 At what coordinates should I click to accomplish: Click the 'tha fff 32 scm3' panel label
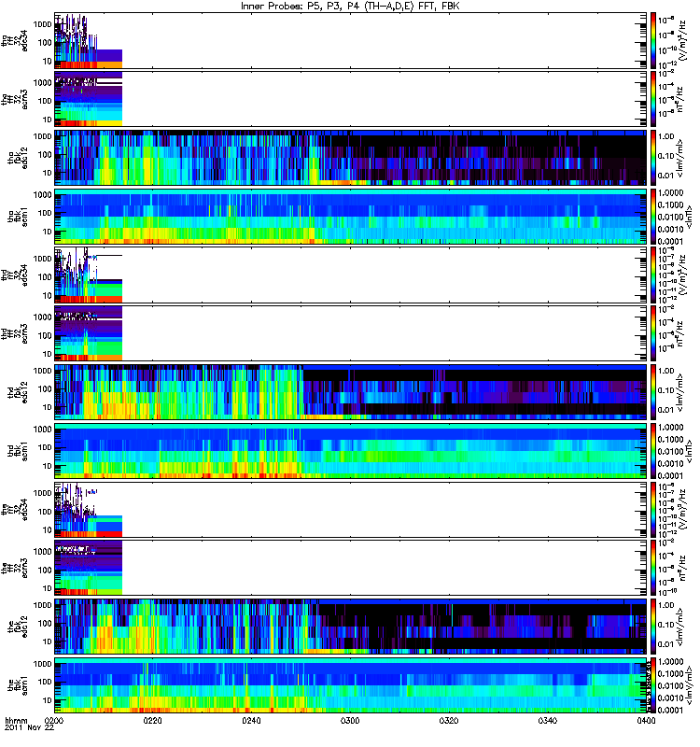point(15,100)
